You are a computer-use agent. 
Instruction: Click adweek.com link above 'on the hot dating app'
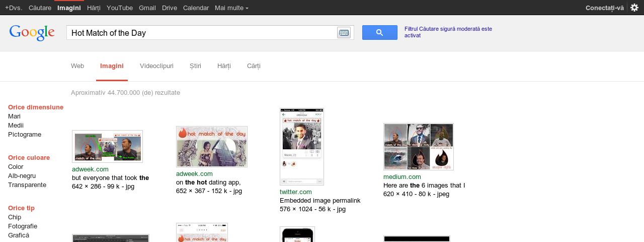point(194,174)
